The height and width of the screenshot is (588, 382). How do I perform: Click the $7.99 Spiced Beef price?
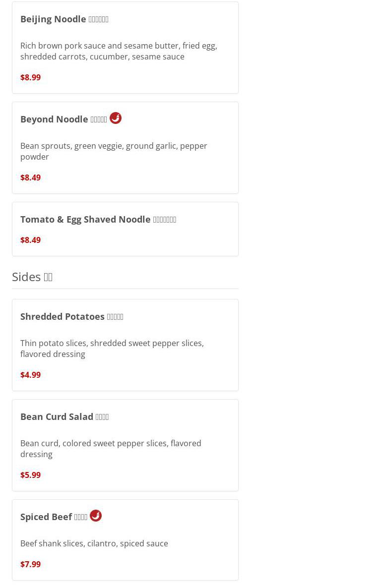(x=30, y=564)
